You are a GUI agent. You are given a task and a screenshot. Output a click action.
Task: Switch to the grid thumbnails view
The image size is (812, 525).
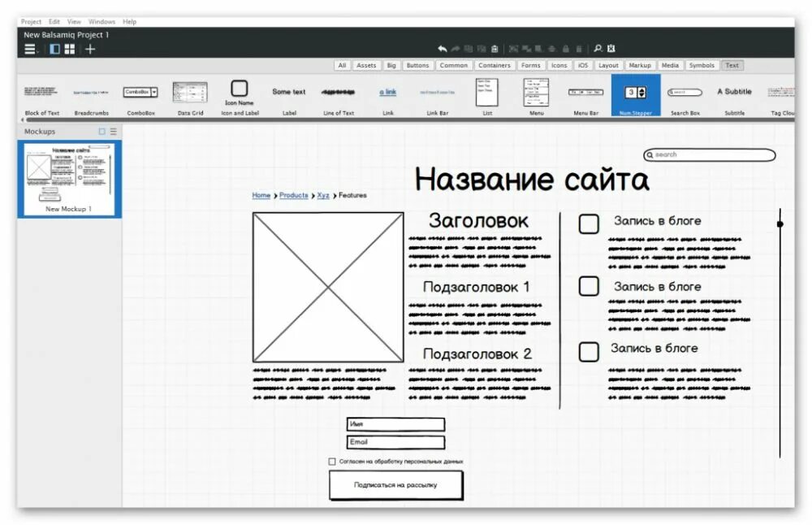[69, 50]
